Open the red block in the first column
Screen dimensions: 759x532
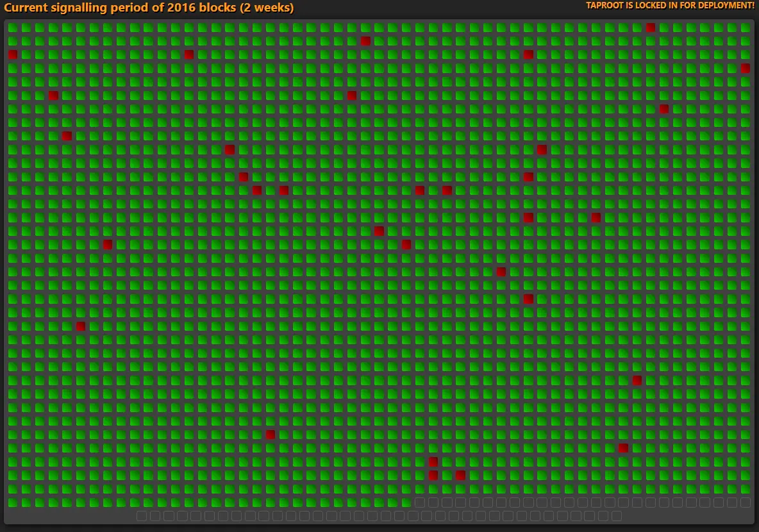[13, 54]
